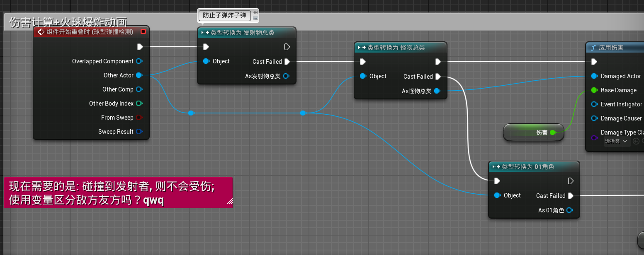Click the green Base Damage input pin
Image resolution: width=644 pixels, height=255 pixels.
coord(594,90)
